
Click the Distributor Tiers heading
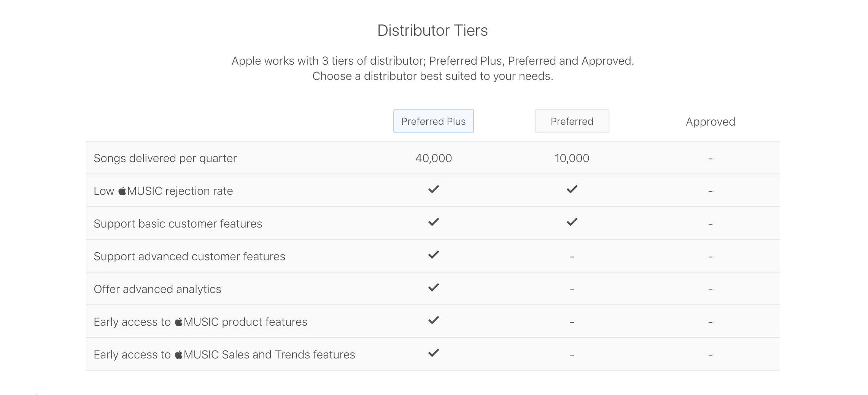tap(432, 30)
